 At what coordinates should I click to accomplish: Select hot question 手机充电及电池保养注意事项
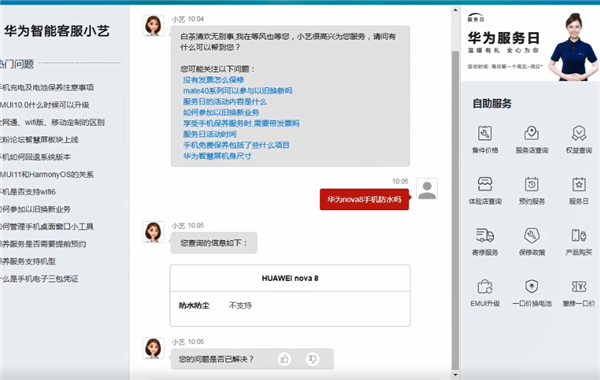pyautogui.click(x=47, y=88)
